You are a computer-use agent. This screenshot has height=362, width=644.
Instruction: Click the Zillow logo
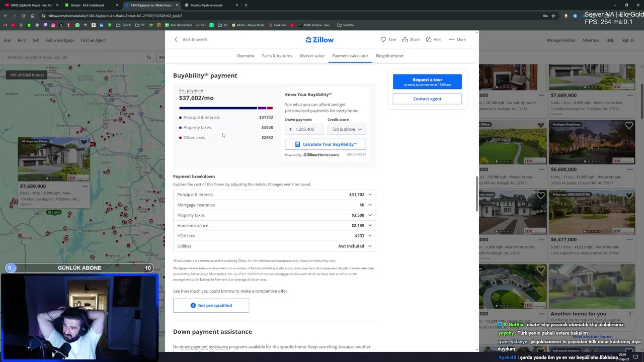(x=319, y=39)
